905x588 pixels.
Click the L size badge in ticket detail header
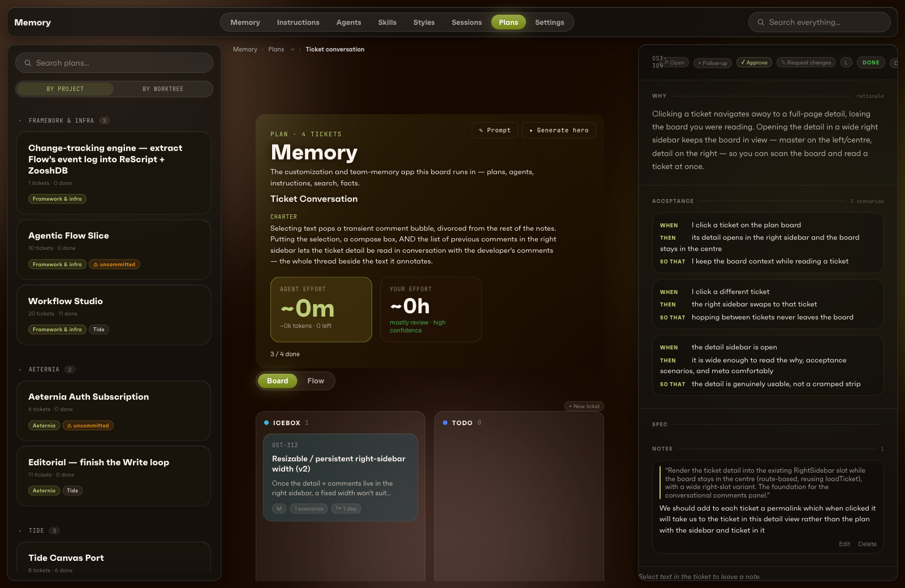point(846,63)
